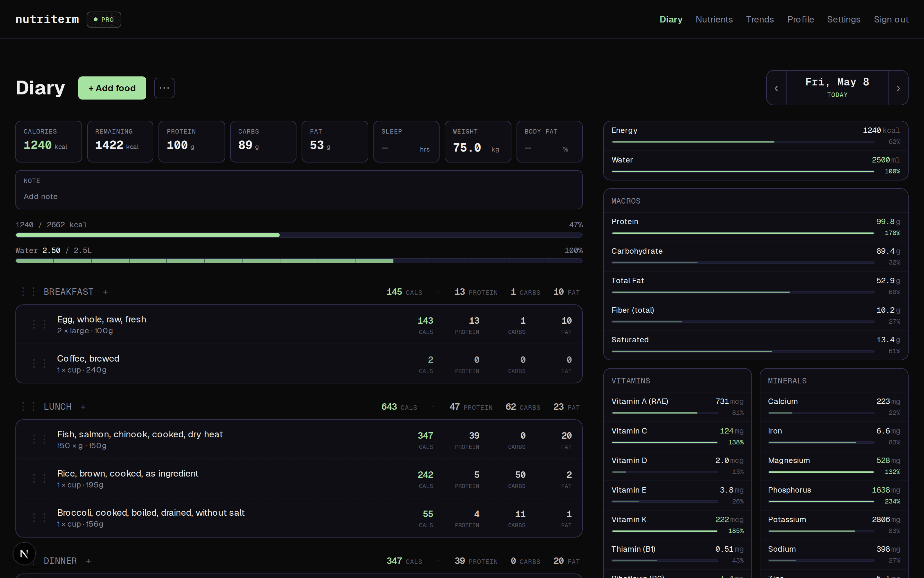The image size is (924, 578).
Task: Click Sign out
Action: click(891, 20)
